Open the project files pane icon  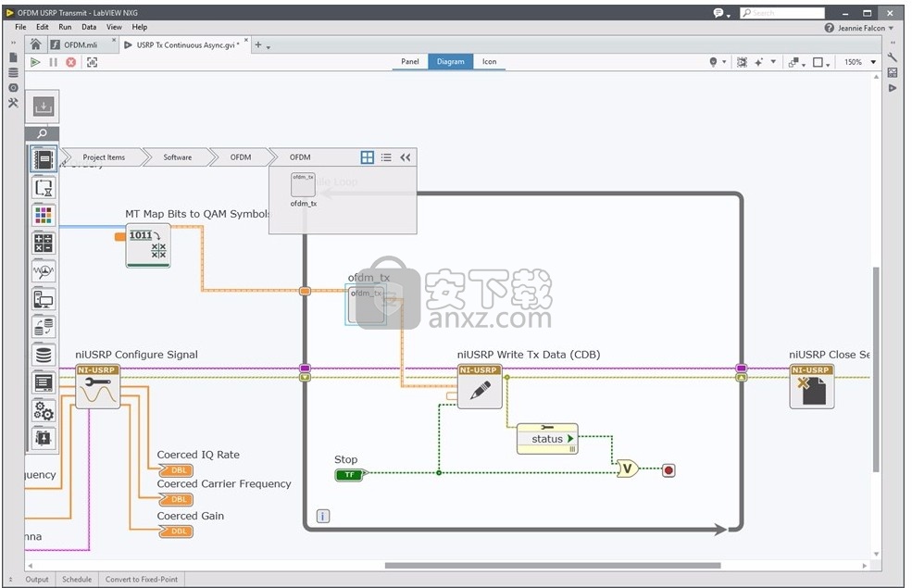(x=13, y=57)
